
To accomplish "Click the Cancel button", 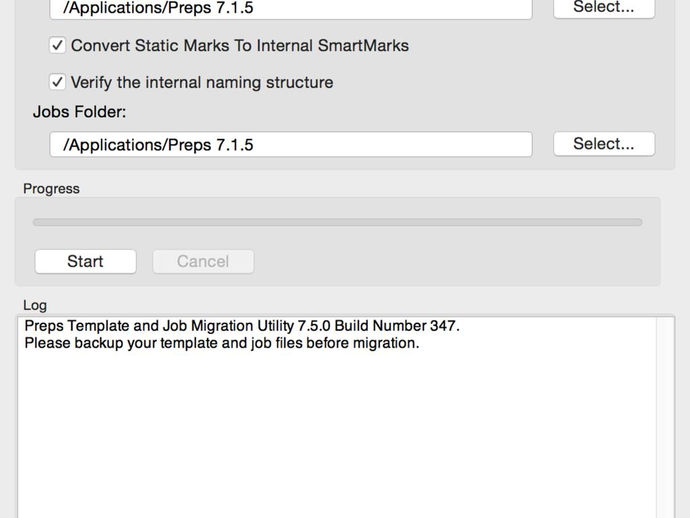I will pyautogui.click(x=203, y=261).
